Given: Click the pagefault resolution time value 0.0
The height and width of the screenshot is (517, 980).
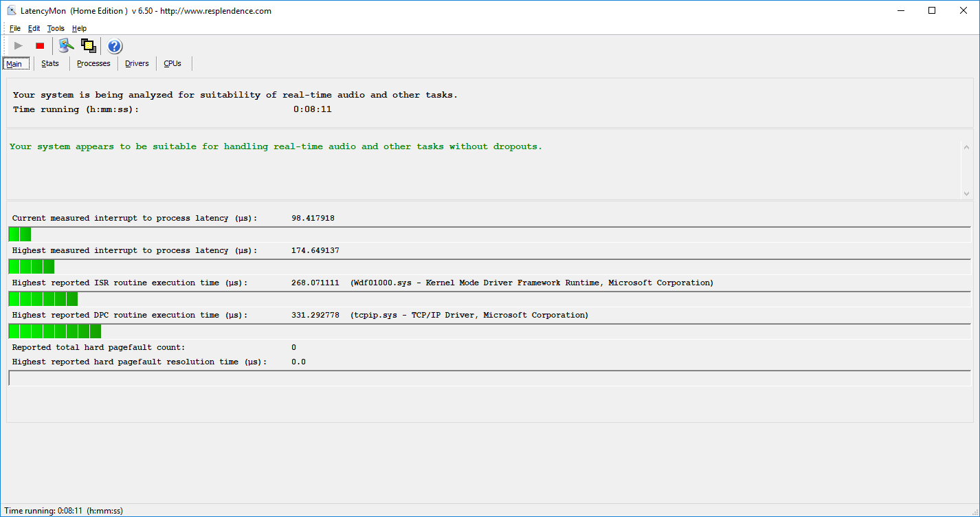Looking at the screenshot, I should [299, 362].
